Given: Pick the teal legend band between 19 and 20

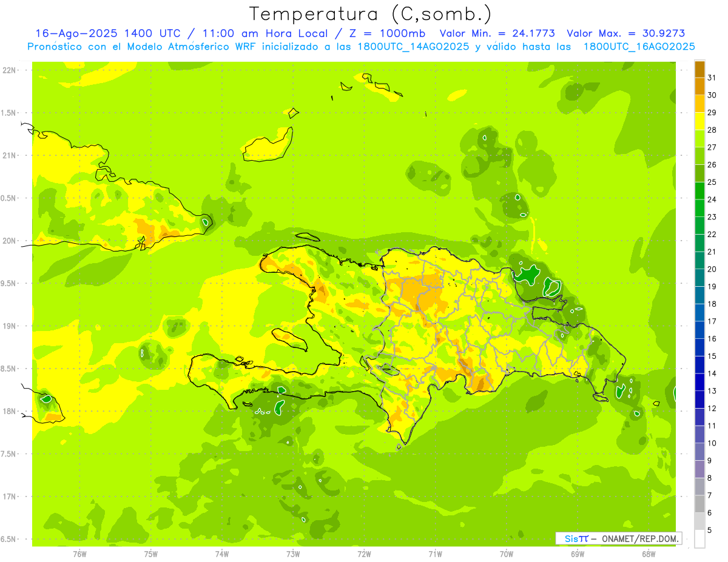Looking at the screenshot, I should [x=699, y=278].
